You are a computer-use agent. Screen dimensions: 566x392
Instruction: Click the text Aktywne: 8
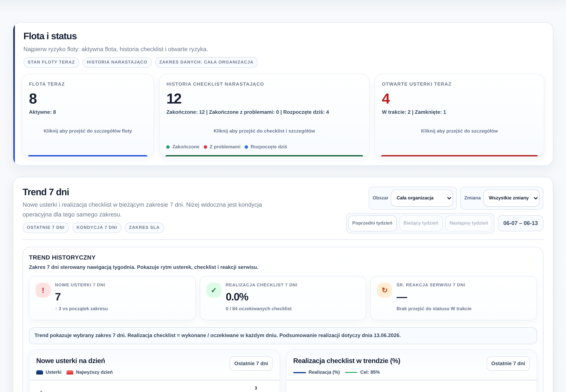tap(42, 112)
